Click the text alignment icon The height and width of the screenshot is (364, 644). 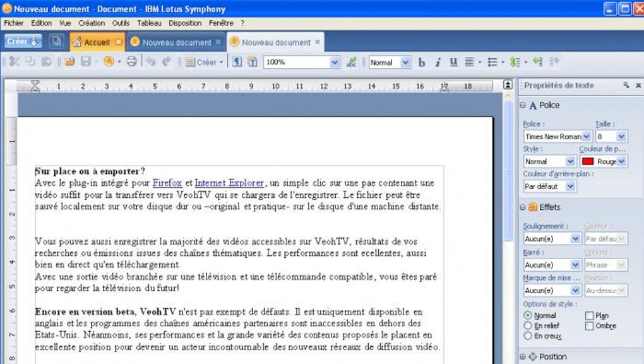(469, 62)
